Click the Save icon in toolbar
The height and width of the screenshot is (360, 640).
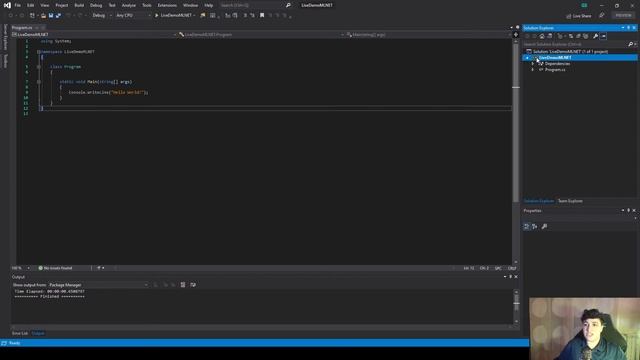(x=51, y=16)
